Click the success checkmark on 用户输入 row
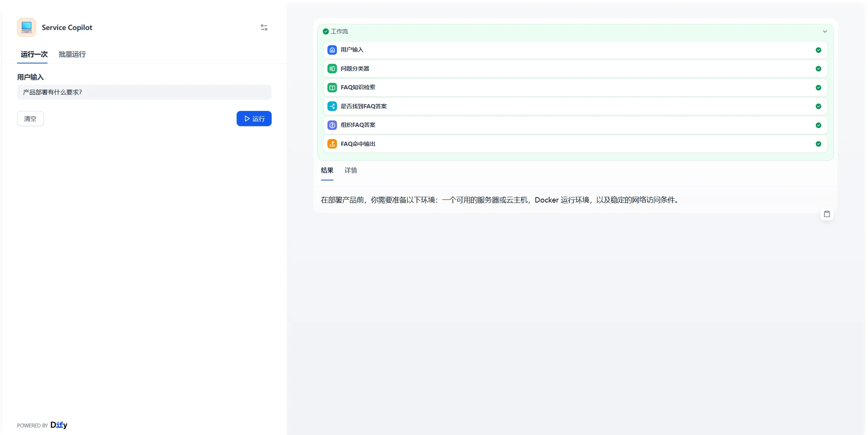This screenshot has height=435, width=868. (x=818, y=50)
